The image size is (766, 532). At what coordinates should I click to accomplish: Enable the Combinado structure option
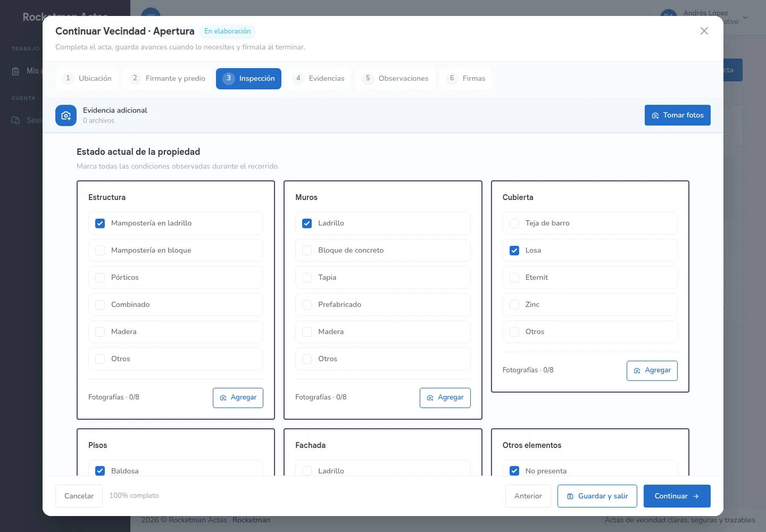(100, 305)
